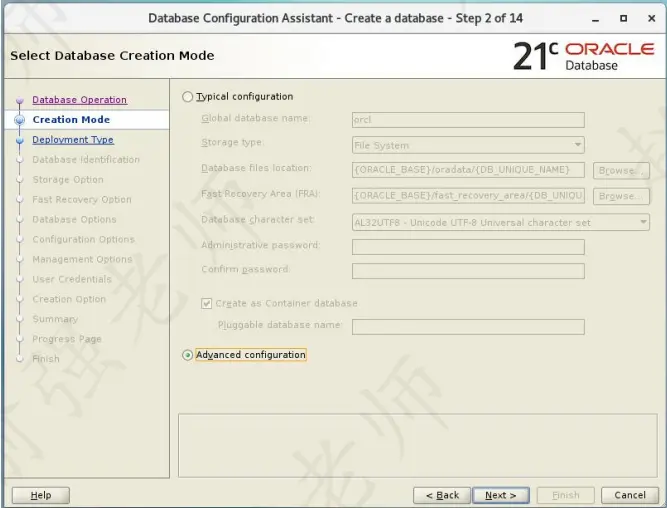Select the Creation Mode step
This screenshot has width=667, height=508.
pos(71,120)
